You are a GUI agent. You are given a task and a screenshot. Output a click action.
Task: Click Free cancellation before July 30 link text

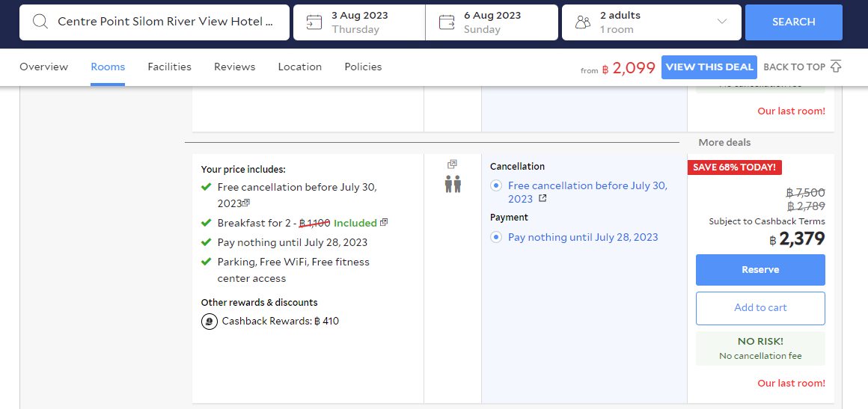[588, 192]
